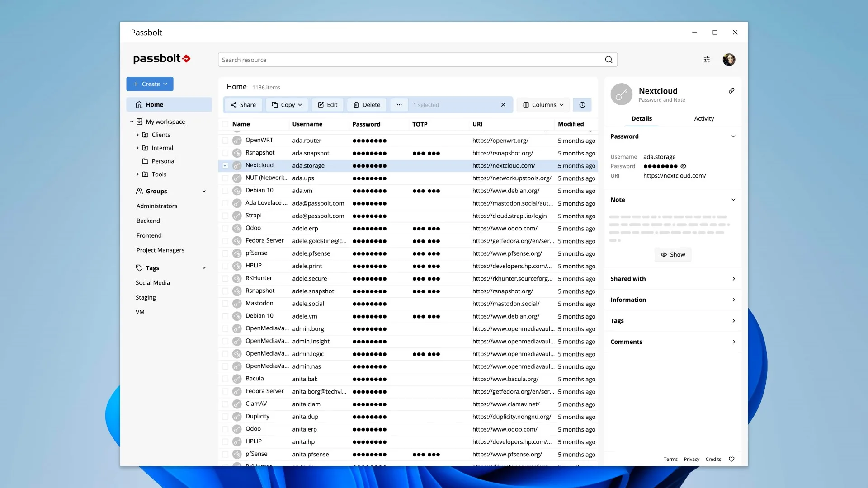Image resolution: width=868 pixels, height=488 pixels.
Task: Click the Share button
Action: (x=243, y=105)
